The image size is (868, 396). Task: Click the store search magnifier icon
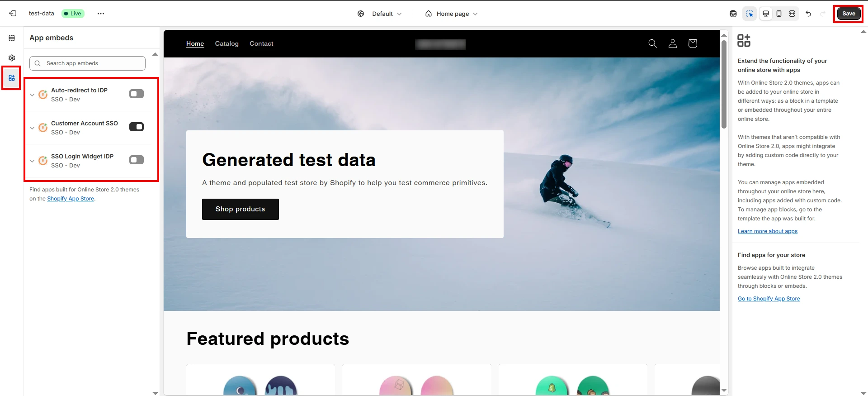tap(652, 43)
